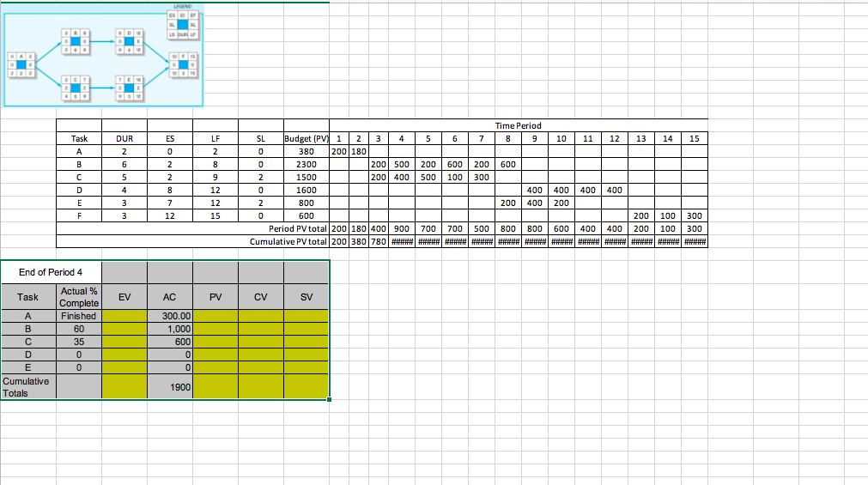Click the yellow EV cell in Cumulative Totals

124,386
